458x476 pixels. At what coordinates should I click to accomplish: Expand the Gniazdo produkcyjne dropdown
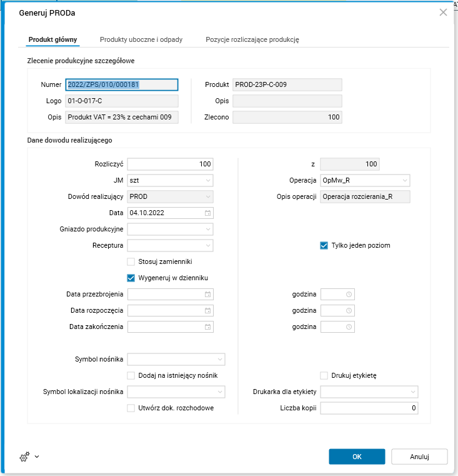click(208, 229)
